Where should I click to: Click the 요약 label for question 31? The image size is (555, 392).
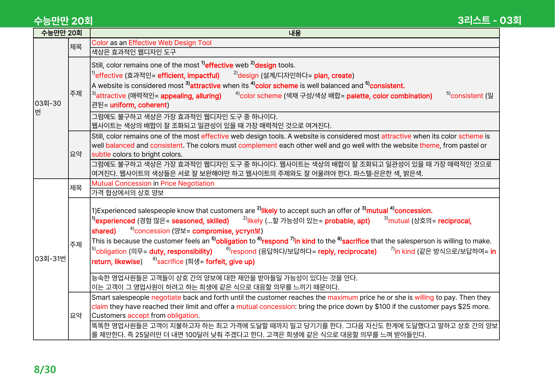click(x=76, y=316)
